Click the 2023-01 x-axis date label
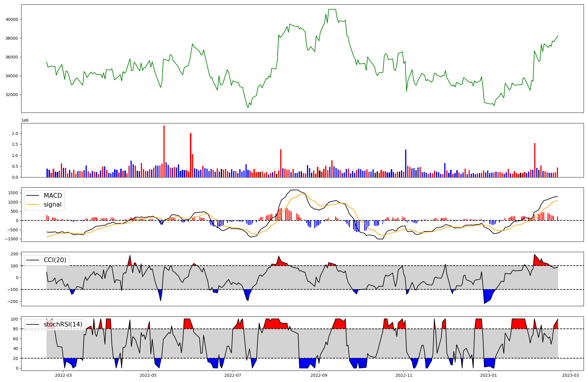Screen dimensions: 588x382 [x=488, y=375]
